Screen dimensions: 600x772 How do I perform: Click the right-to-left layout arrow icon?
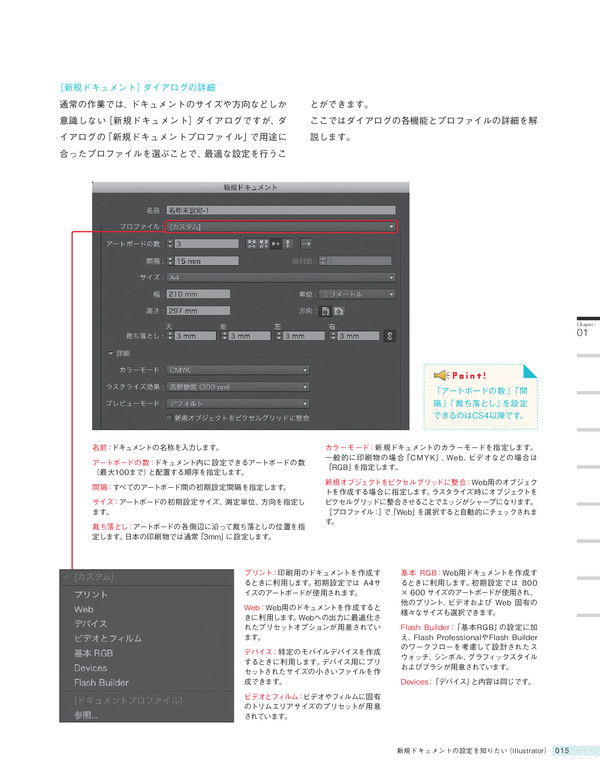point(306,243)
